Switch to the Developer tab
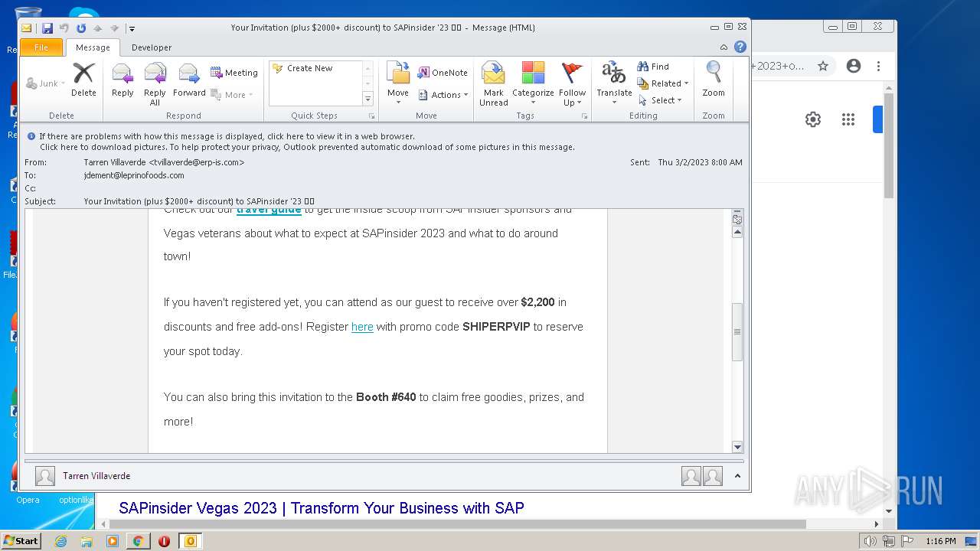The image size is (980, 551). click(152, 47)
